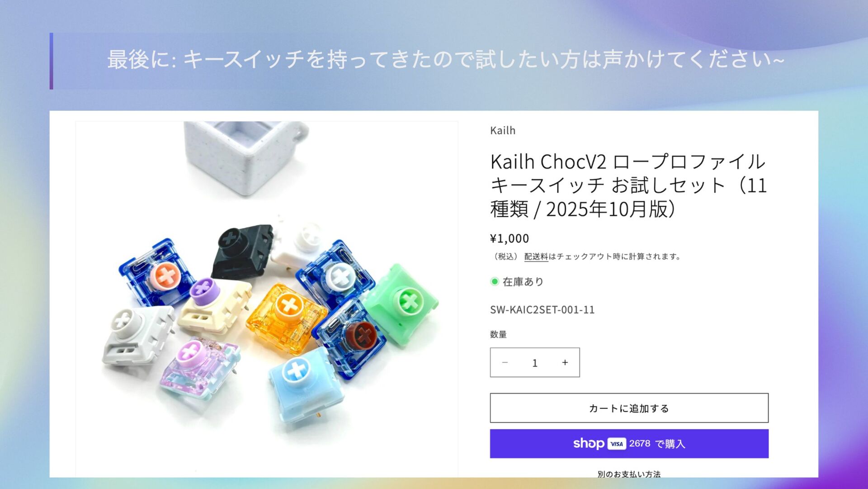Click the minus quantity stepper icon
Image resolution: width=868 pixels, height=489 pixels.
[x=505, y=362]
